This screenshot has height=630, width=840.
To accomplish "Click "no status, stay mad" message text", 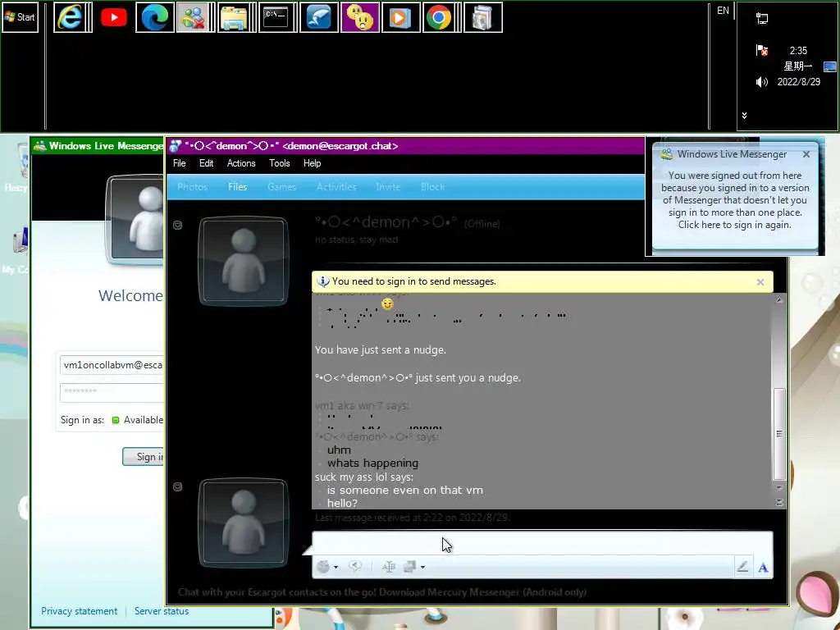I will click(x=356, y=240).
